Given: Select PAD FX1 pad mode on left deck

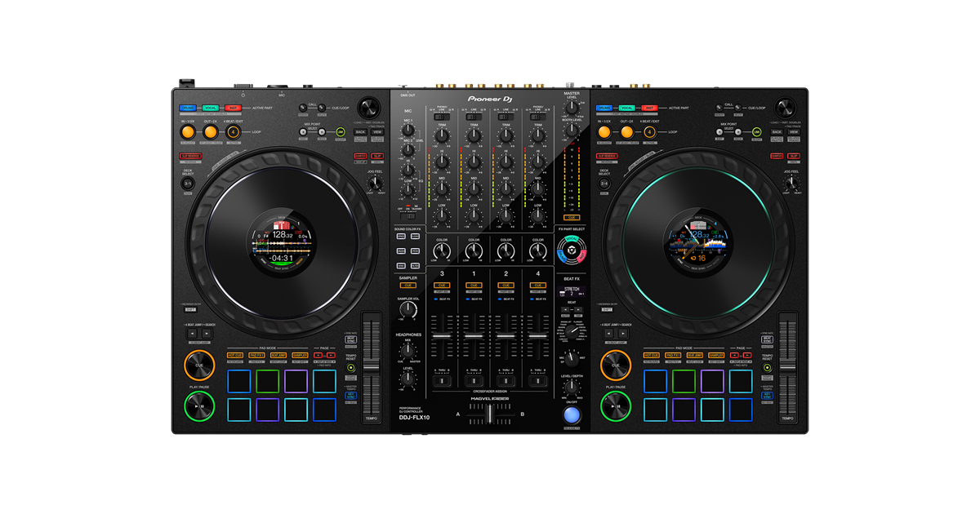Looking at the screenshot, I should (256, 356).
